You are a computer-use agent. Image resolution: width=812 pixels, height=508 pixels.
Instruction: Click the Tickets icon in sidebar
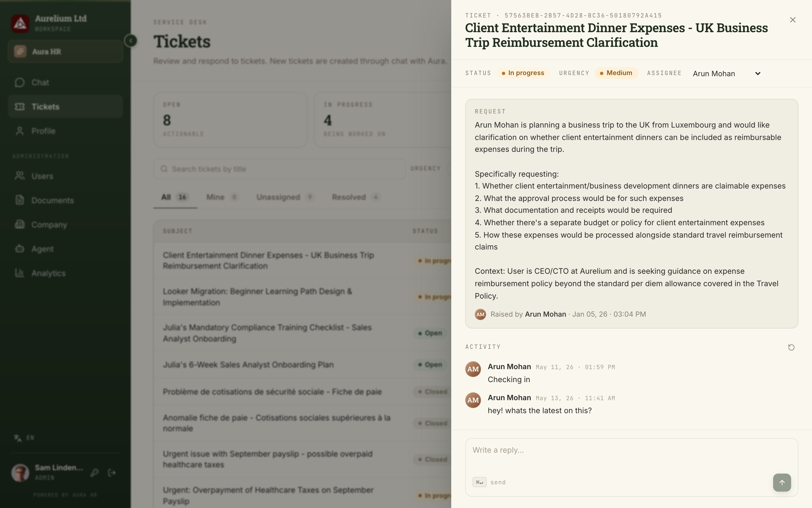coord(19,106)
